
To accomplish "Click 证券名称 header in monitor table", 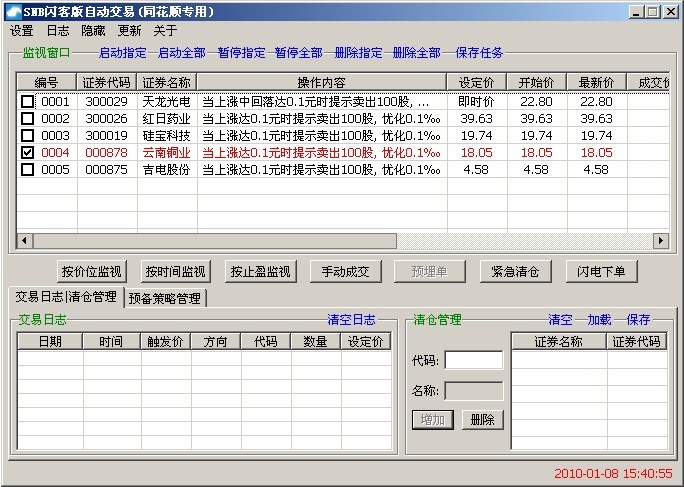I will tap(166, 82).
